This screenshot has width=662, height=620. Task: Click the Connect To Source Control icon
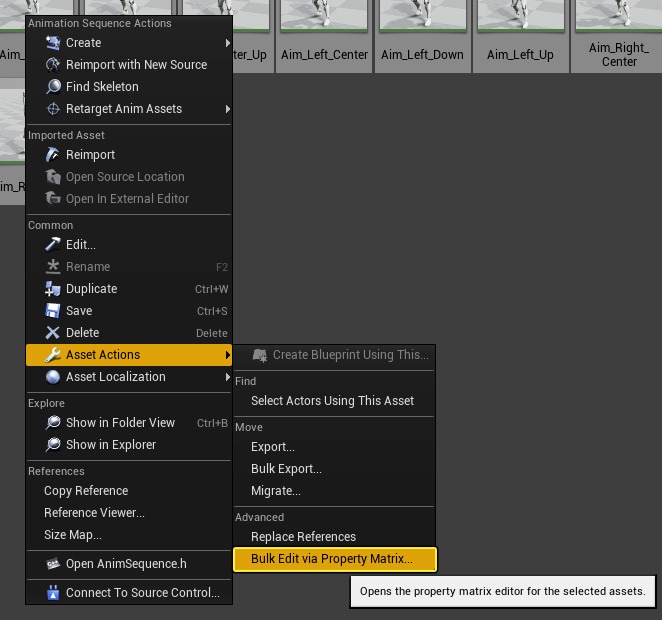(x=54, y=593)
